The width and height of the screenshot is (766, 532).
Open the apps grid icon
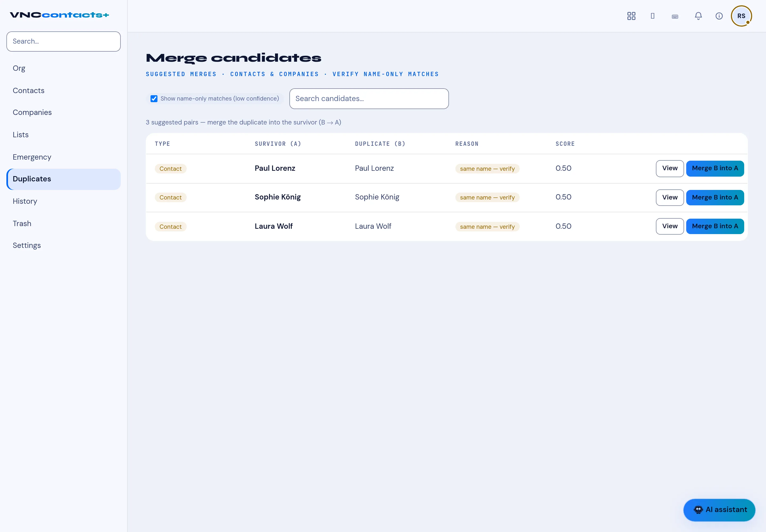click(x=631, y=16)
